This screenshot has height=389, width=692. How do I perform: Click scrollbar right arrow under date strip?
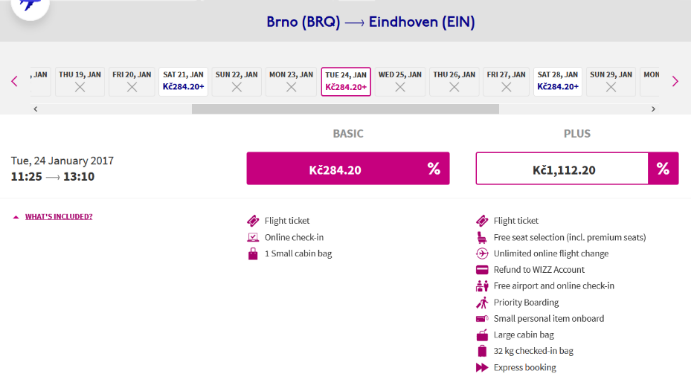653,109
